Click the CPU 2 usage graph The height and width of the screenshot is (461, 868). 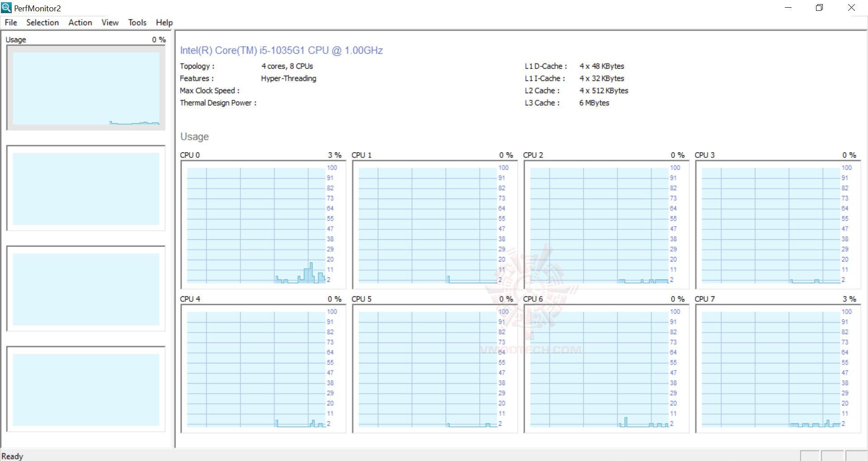606,224
